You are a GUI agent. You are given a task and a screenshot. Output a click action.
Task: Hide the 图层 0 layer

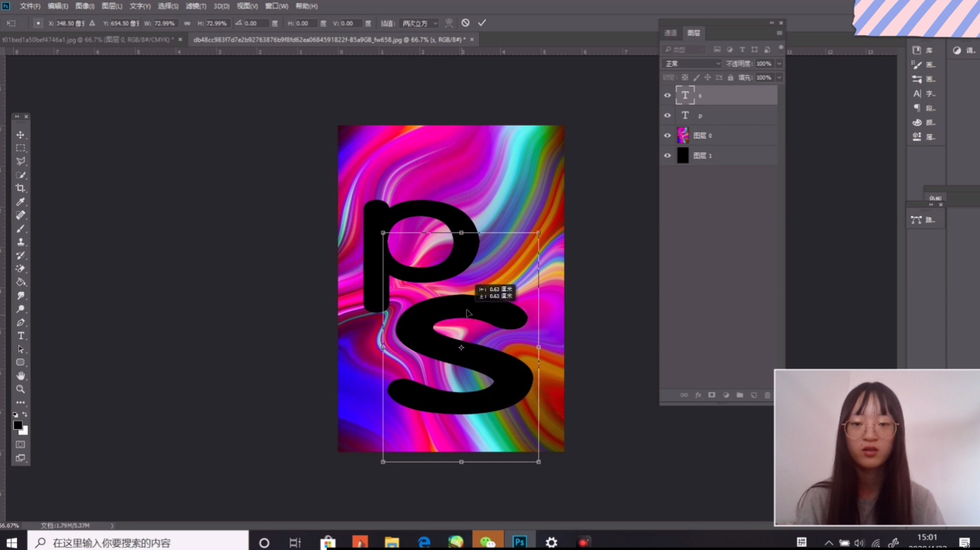667,136
